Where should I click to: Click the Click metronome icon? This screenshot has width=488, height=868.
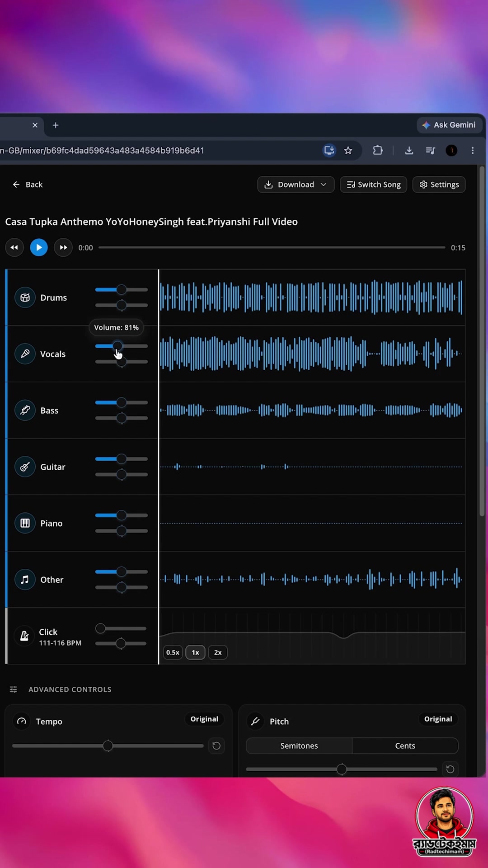point(24,636)
